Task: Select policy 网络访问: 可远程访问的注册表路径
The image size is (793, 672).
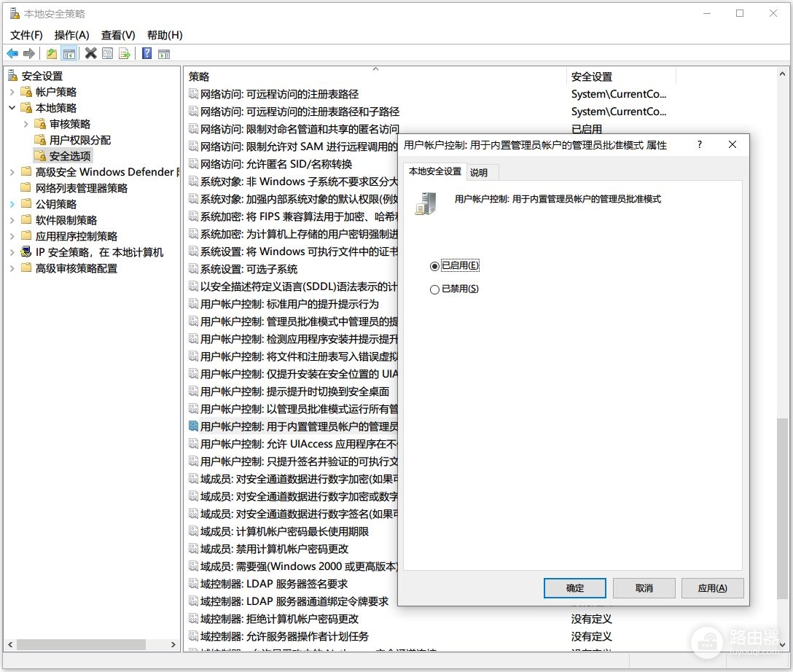Action: coord(279,94)
